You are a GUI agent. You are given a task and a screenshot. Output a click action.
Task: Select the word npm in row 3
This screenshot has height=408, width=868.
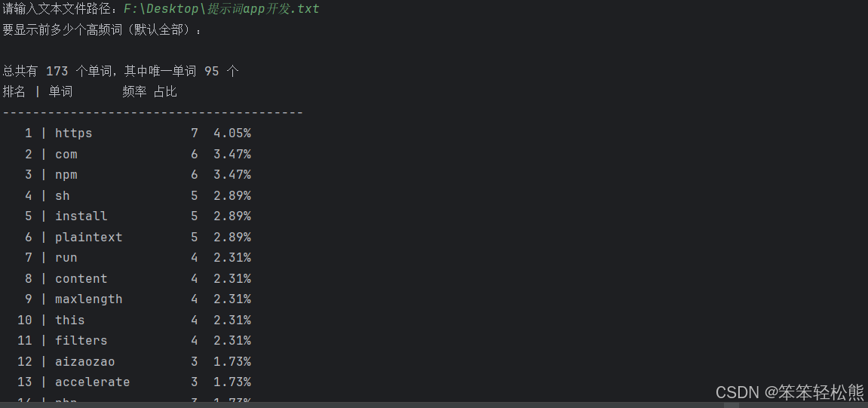pyautogui.click(x=66, y=175)
